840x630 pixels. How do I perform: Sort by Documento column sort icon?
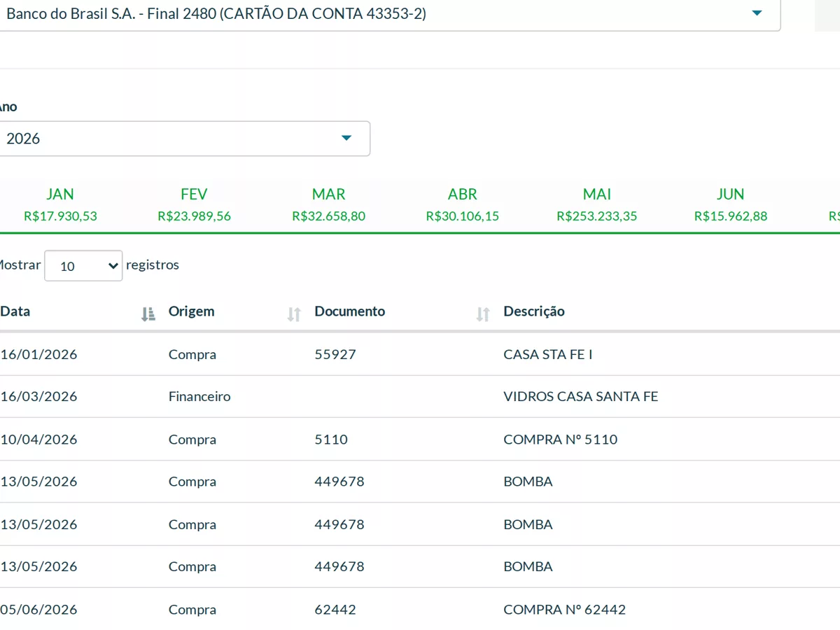tap(483, 314)
